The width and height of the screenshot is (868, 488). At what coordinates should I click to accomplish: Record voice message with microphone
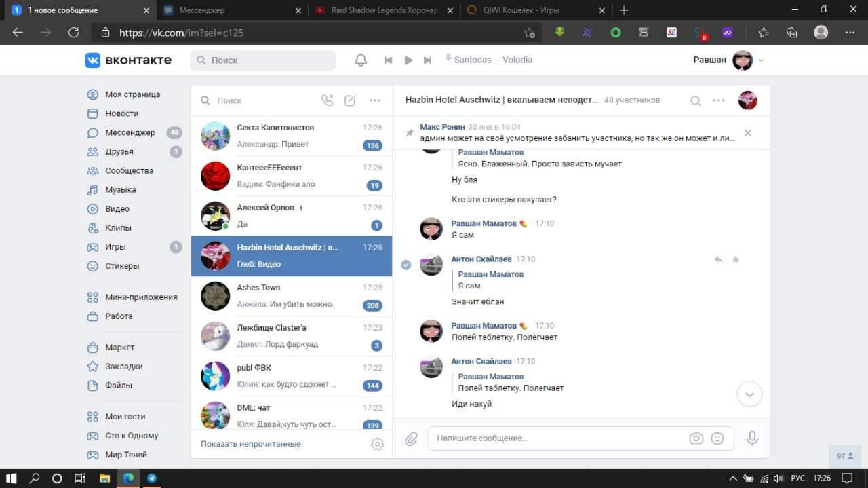(x=752, y=438)
